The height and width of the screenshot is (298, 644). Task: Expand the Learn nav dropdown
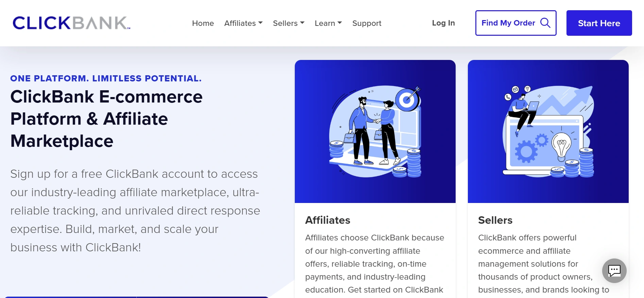(x=328, y=23)
